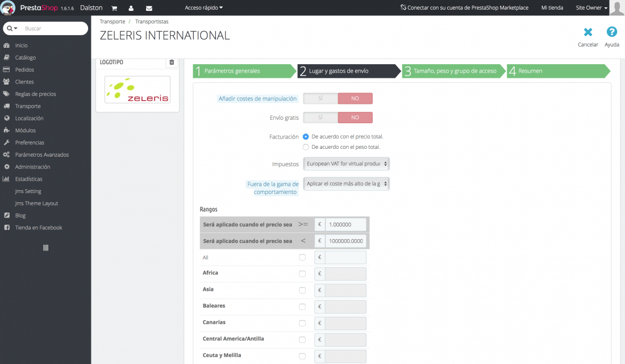Set Envío gratis to SÍ

(x=320, y=118)
